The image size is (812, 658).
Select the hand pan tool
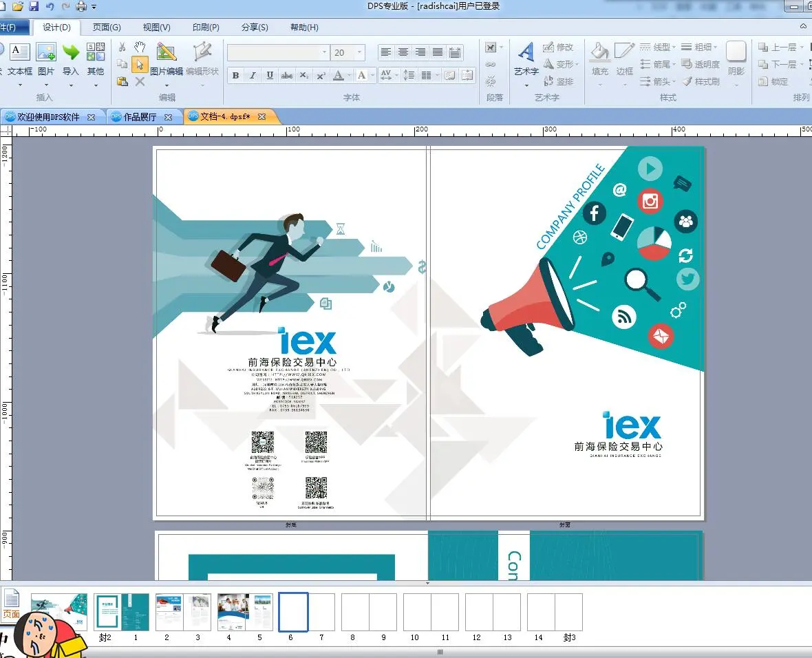click(x=140, y=47)
